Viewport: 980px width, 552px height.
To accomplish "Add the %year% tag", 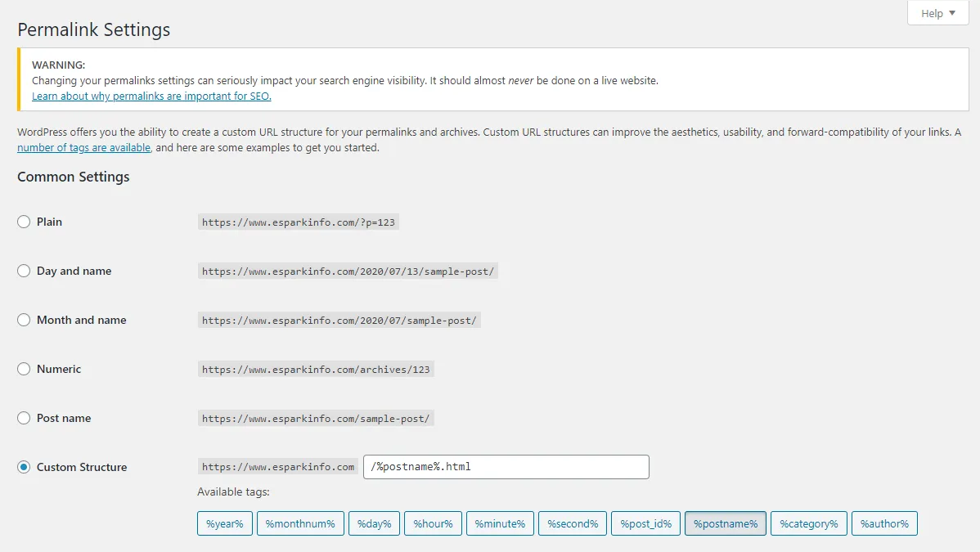I will (224, 523).
